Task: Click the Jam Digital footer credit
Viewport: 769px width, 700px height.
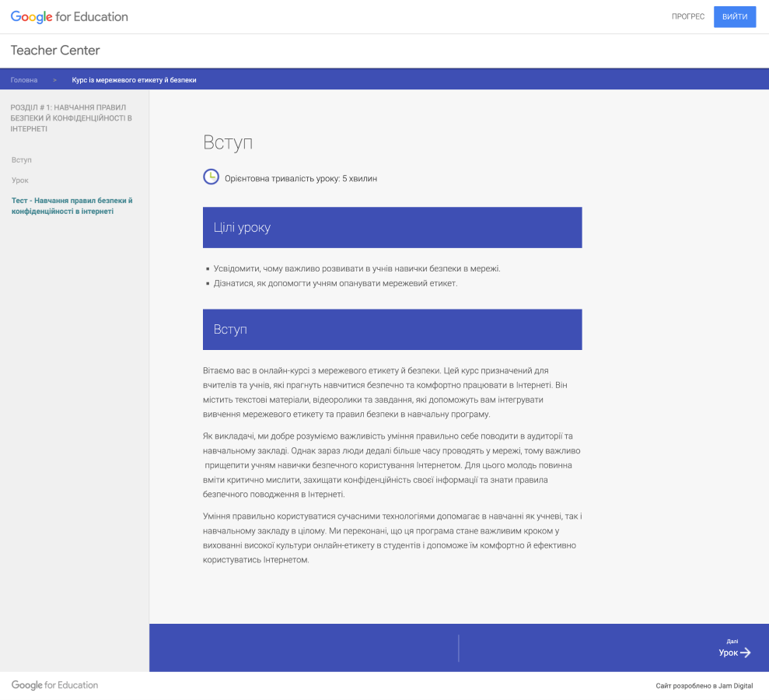Action: (704, 686)
